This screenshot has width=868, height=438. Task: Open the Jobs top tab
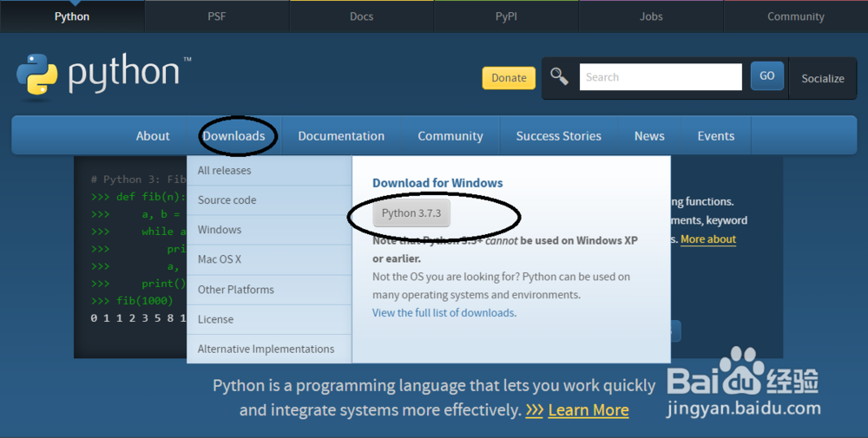[x=651, y=16]
